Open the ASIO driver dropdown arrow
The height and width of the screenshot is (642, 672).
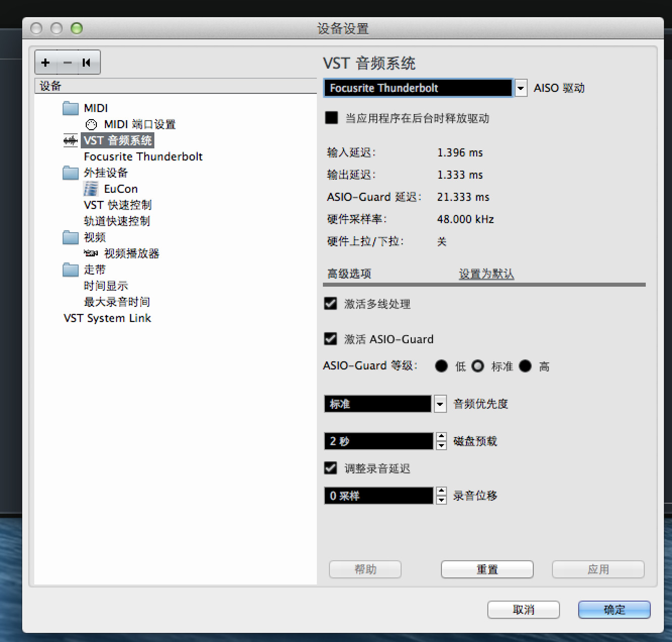521,88
